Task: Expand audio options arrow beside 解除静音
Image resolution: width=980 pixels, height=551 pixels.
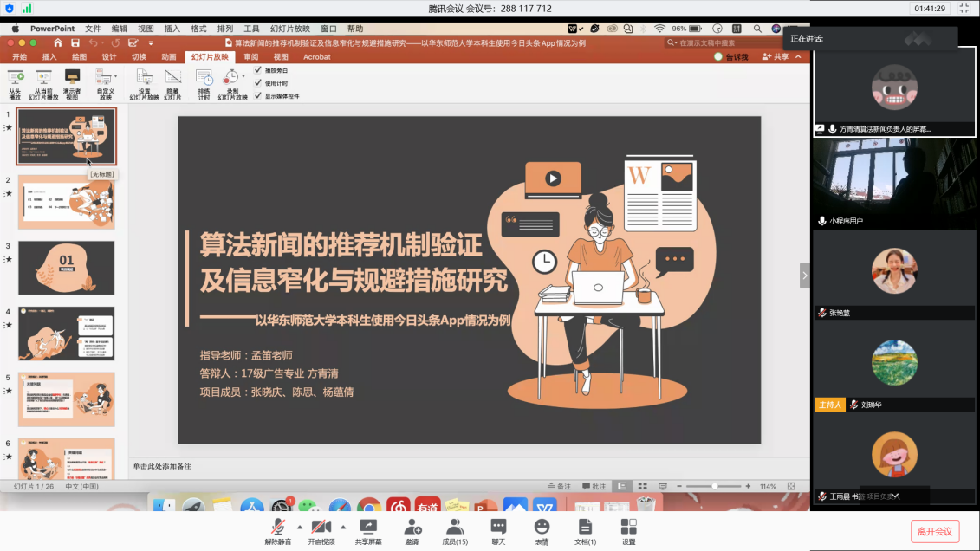Action: tap(300, 527)
